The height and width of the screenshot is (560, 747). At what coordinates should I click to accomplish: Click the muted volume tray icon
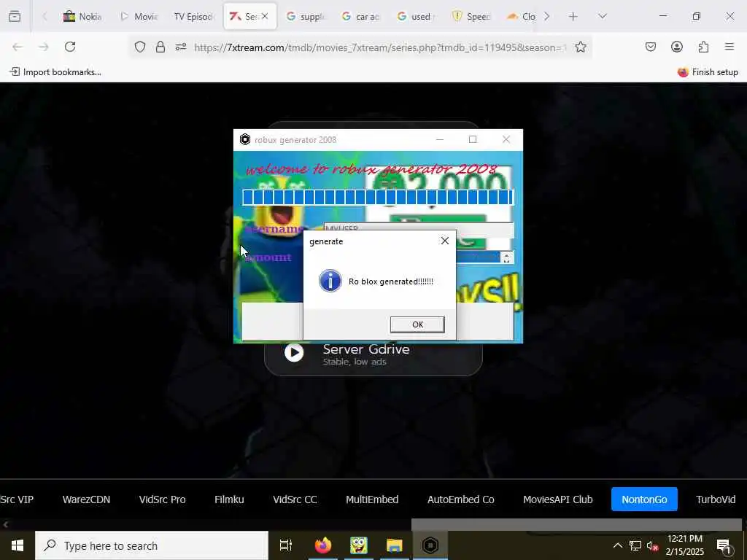coord(653,545)
